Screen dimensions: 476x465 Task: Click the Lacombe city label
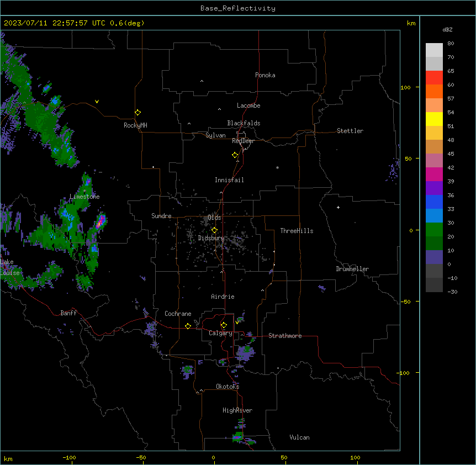[x=248, y=105]
